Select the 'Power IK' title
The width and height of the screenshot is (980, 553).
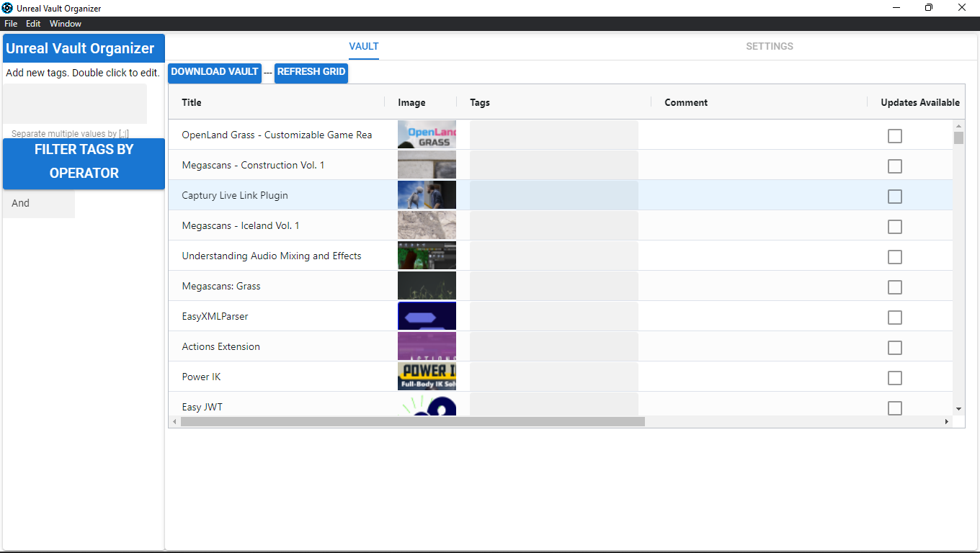[x=201, y=377]
